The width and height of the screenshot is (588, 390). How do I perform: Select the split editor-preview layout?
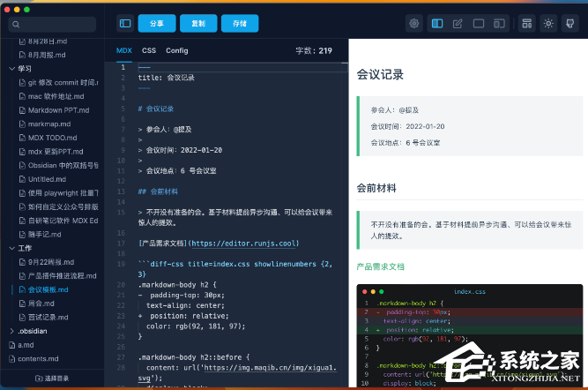point(437,24)
